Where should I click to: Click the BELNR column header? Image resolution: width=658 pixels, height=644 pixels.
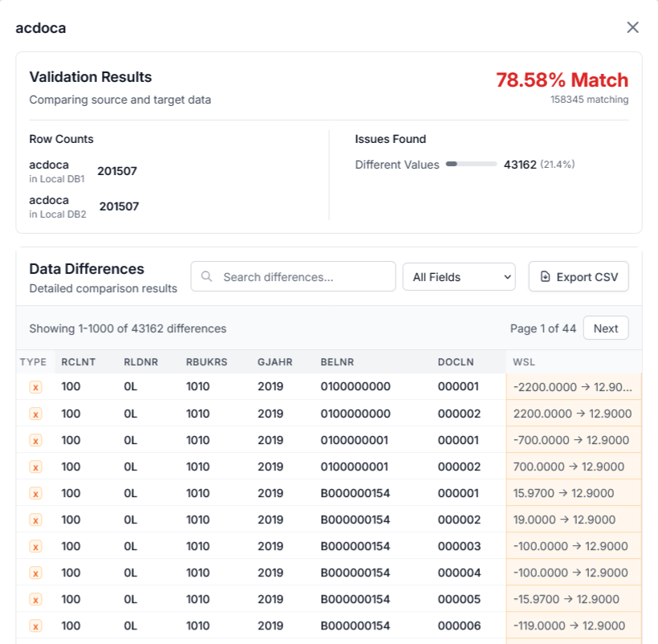point(337,362)
